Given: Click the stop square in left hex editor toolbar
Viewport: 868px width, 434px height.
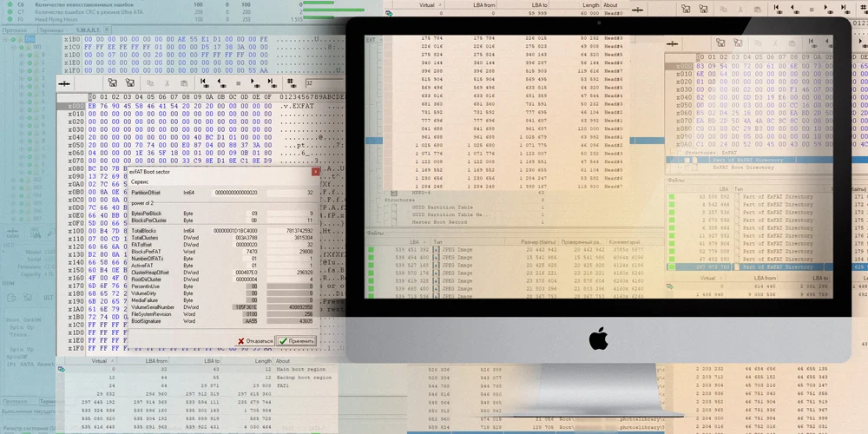Looking at the screenshot, I should 239,83.
